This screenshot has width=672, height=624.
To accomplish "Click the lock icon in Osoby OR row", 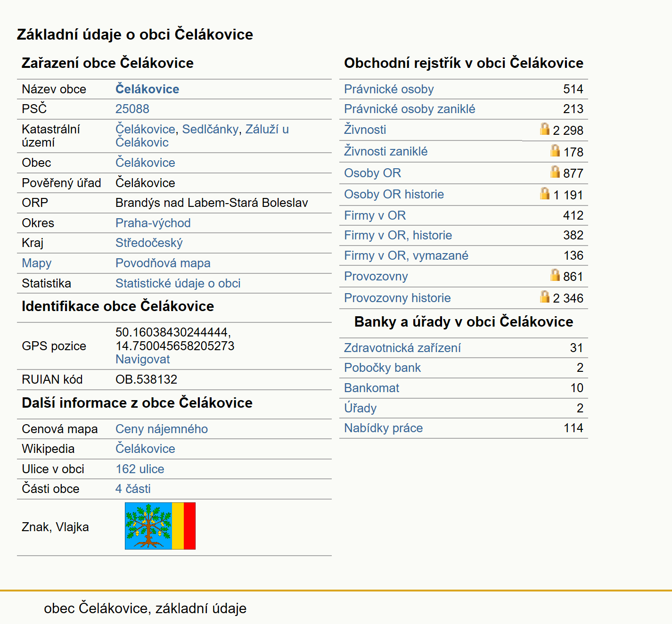I will [x=555, y=172].
